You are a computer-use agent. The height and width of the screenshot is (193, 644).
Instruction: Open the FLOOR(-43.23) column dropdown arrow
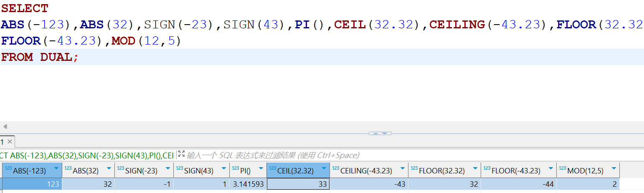551,169
